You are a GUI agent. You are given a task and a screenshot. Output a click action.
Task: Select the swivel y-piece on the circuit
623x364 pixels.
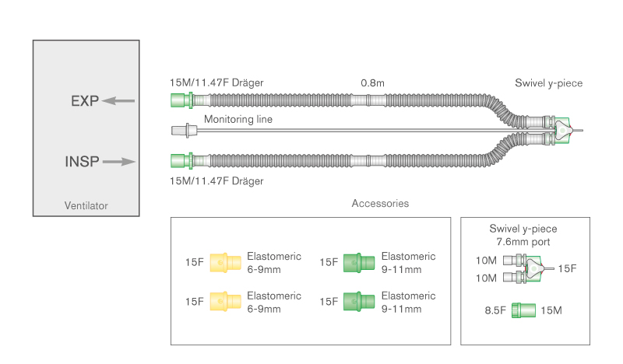point(560,131)
